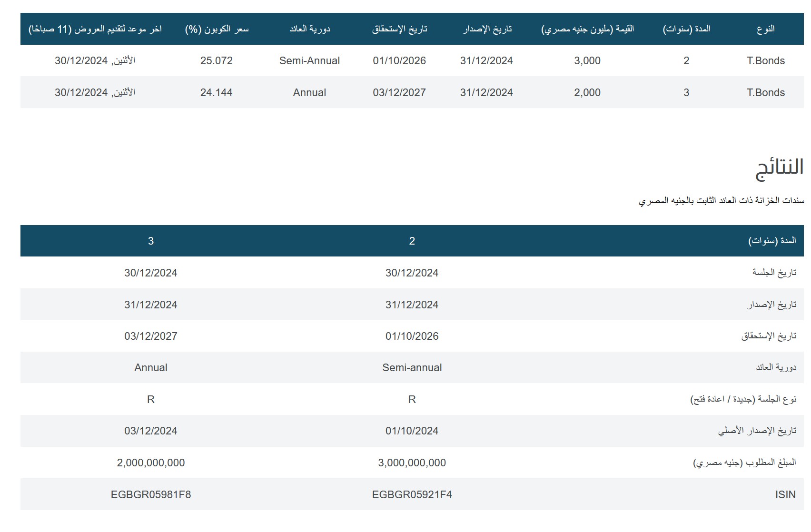Click the Annual cell in the top table
The height and width of the screenshot is (532, 811).
coord(309,93)
